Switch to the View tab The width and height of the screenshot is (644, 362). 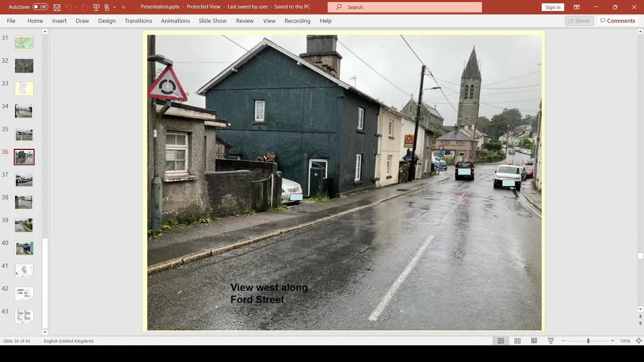tap(270, 21)
